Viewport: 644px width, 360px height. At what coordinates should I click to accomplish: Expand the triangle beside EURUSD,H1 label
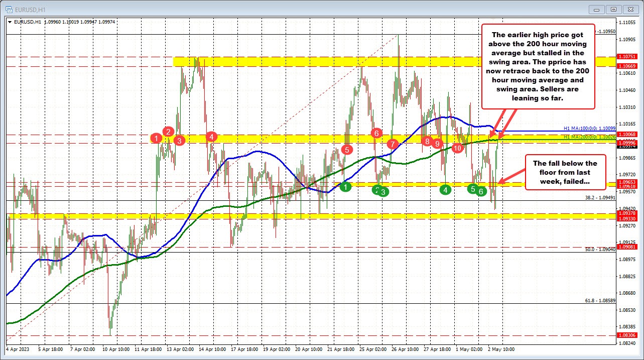tap(10, 22)
